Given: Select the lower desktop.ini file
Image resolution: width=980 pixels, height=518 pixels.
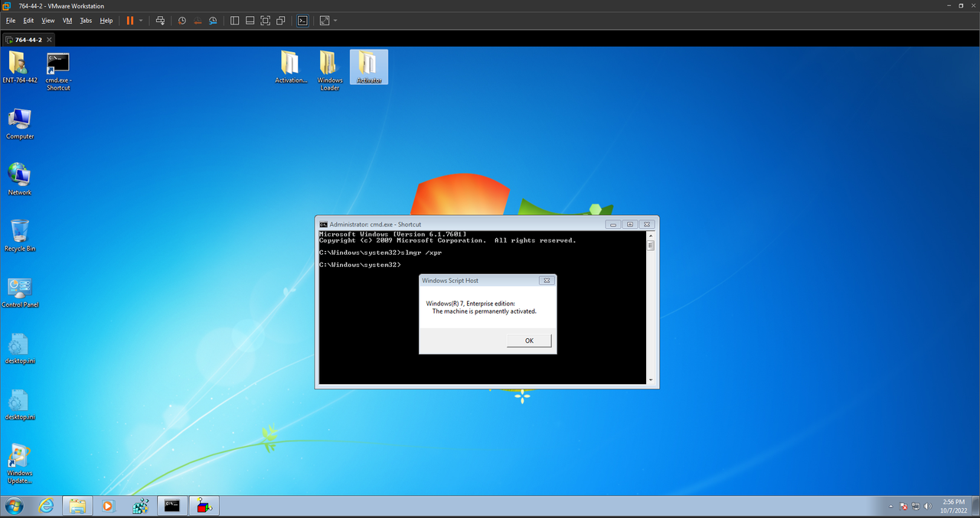Looking at the screenshot, I should [20, 405].
